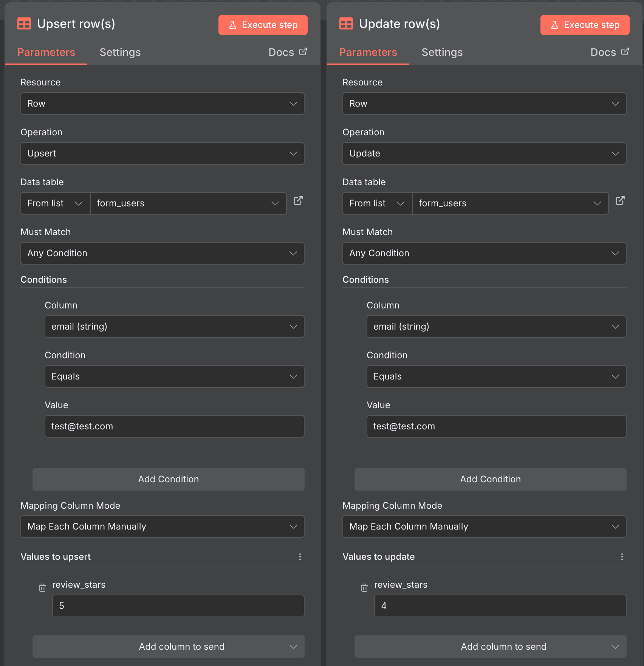The height and width of the screenshot is (666, 644).
Task: Open the three-dot menu beside Values to upsert
Action: pyautogui.click(x=300, y=556)
